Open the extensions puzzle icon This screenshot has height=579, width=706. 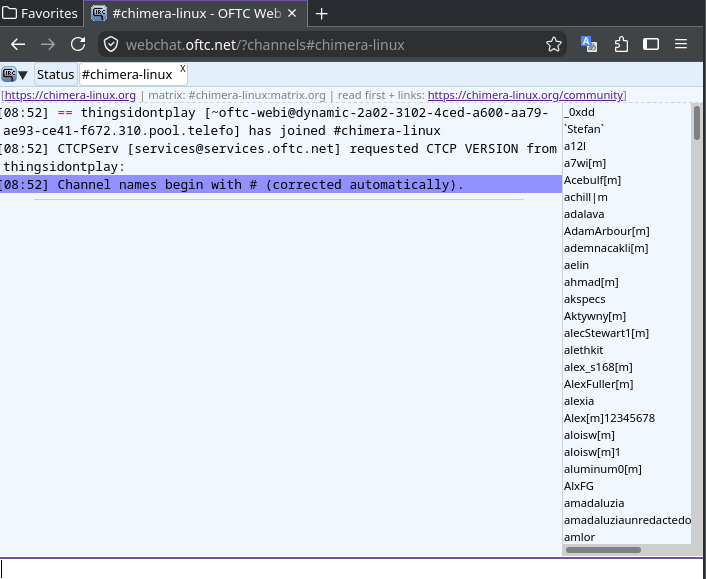(621, 45)
